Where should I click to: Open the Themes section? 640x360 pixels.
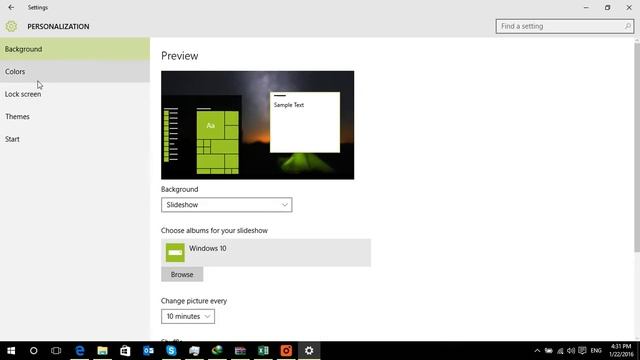pyautogui.click(x=75, y=117)
